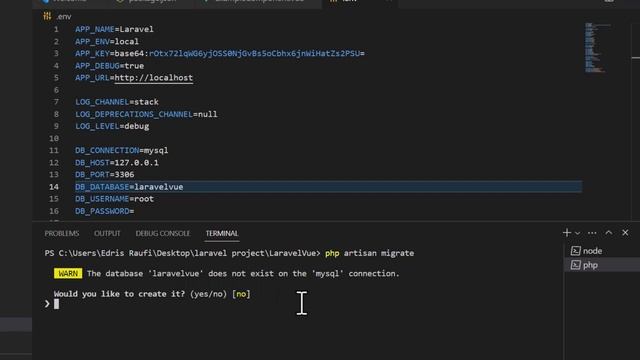Create a new terminal with plus icon
This screenshot has width=640, height=360.
tap(566, 233)
